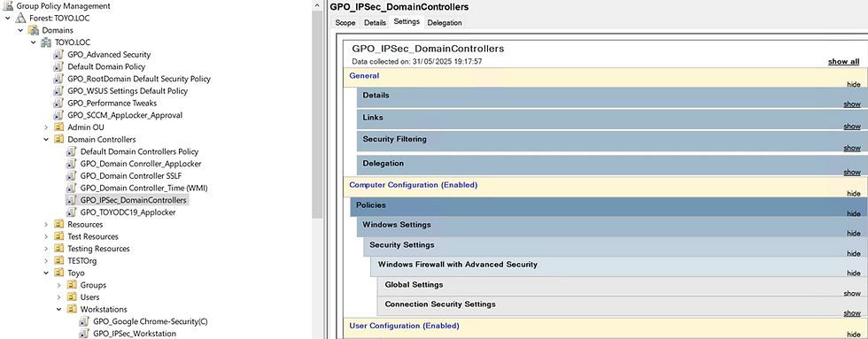Screen dimensions: 868x339
Task: Click the Admin OU folder icon
Action: [58, 127]
